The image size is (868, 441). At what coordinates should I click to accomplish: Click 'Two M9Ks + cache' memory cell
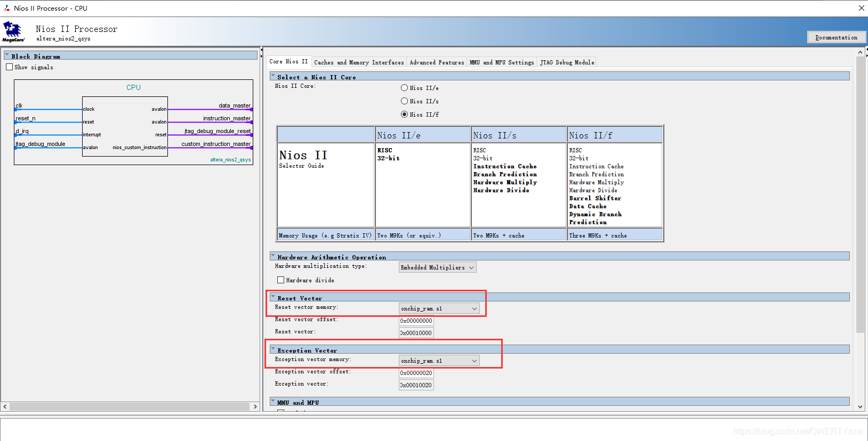[x=519, y=235]
